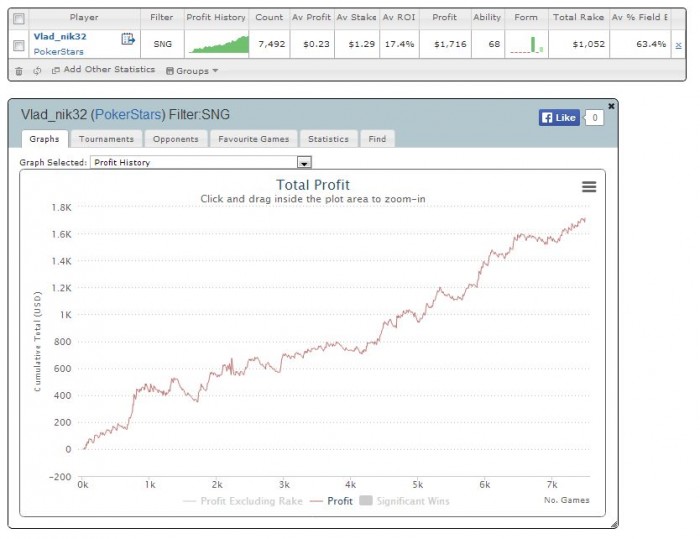Sort by Total Rake column header

[x=579, y=17]
